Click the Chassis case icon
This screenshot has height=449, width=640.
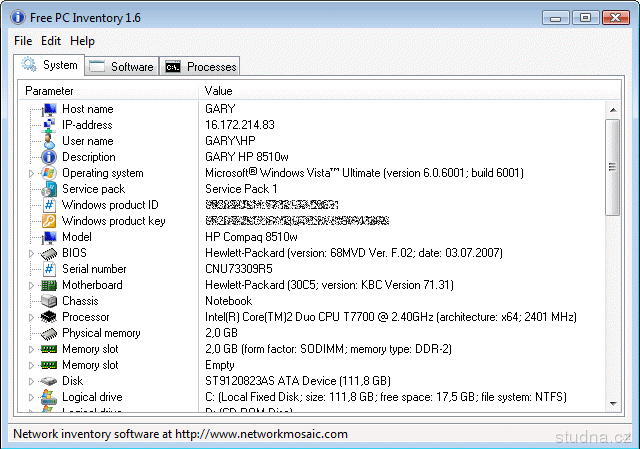49,301
